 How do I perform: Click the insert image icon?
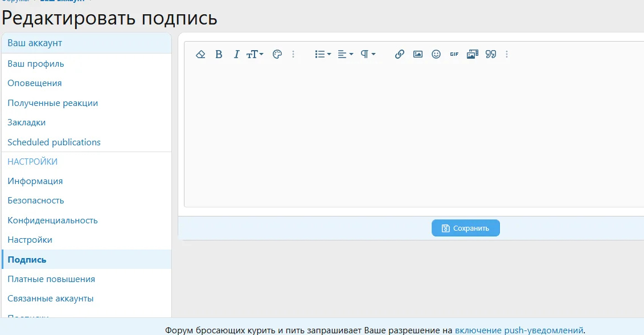pos(418,54)
